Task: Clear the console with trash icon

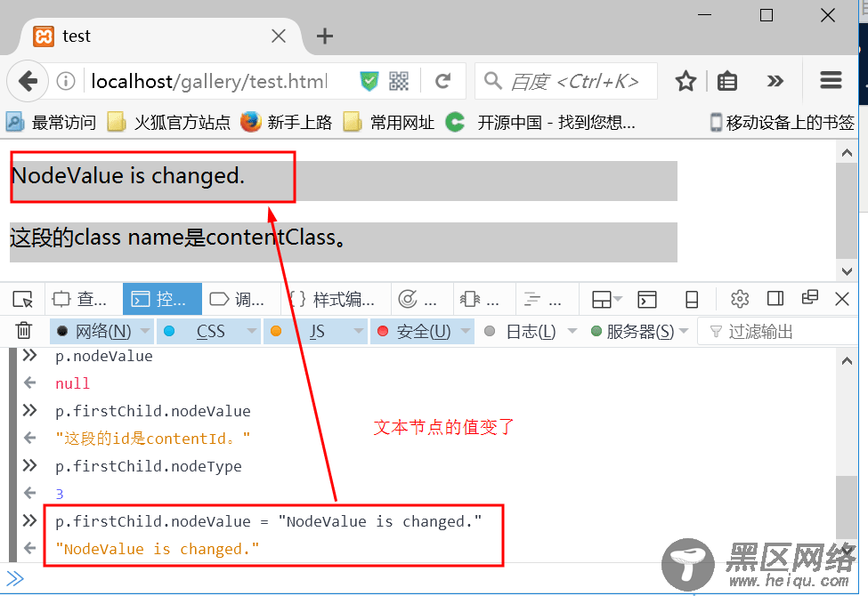Action: click(23, 330)
